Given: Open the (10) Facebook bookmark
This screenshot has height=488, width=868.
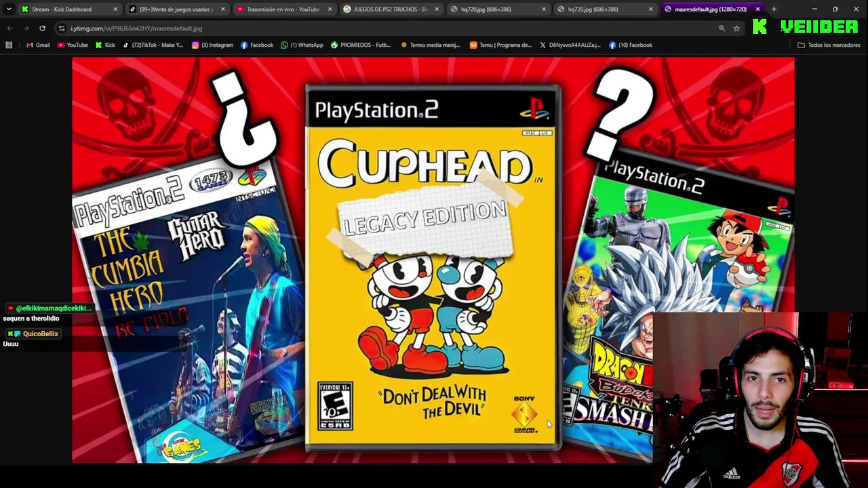Looking at the screenshot, I should [x=630, y=45].
